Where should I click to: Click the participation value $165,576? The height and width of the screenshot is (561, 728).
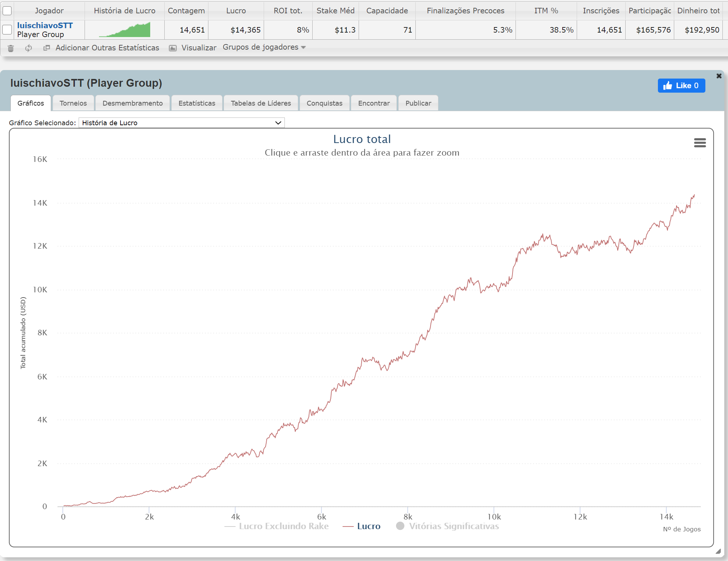point(653,30)
